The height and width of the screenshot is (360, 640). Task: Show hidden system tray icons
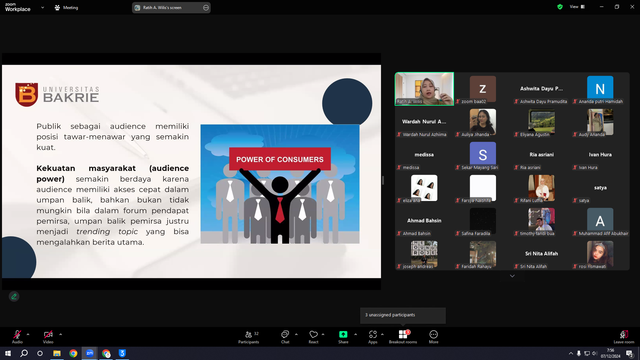pyautogui.click(x=571, y=353)
